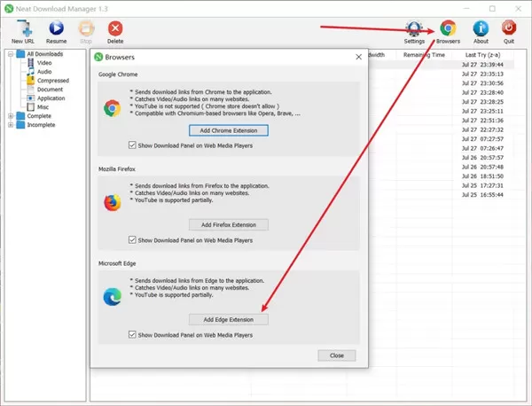
Task: Open Settings from the toolbar
Action: coord(414,32)
